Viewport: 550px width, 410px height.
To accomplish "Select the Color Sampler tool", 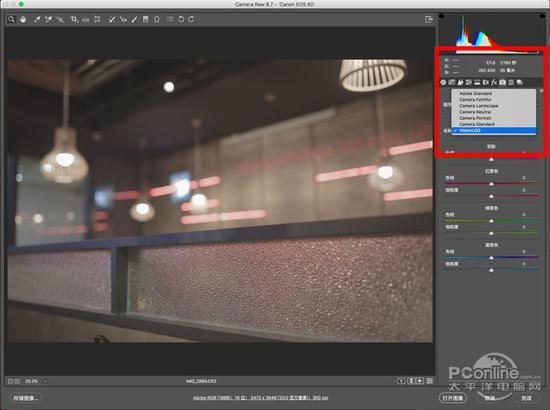I will click(x=48, y=19).
